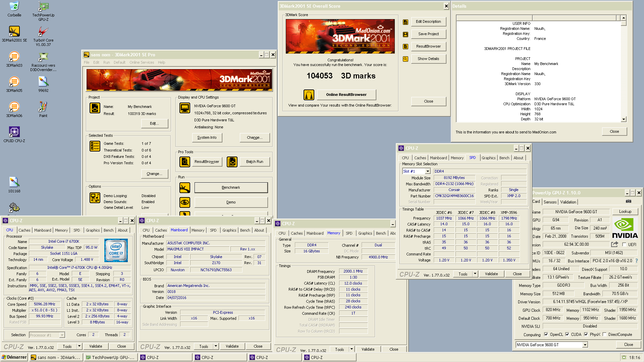Toggle the UEFI checkbox in GPU-Z
This screenshot has width=644, height=362.
click(624, 245)
